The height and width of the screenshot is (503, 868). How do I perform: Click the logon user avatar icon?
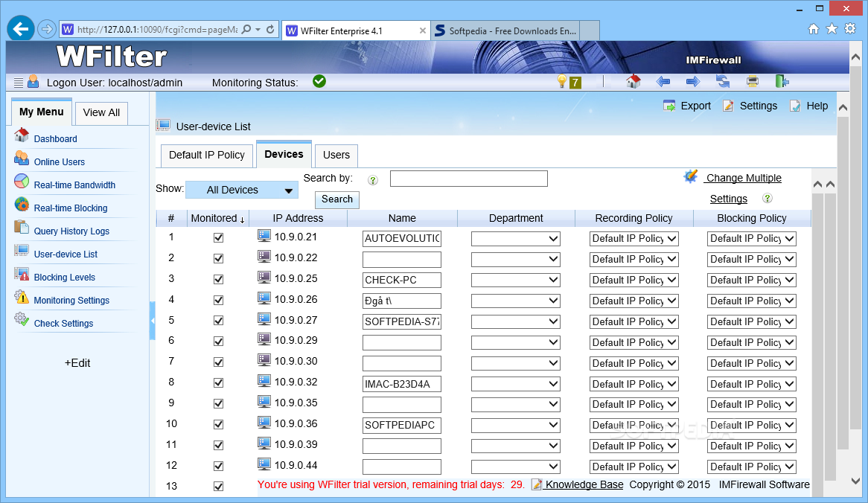pyautogui.click(x=33, y=81)
